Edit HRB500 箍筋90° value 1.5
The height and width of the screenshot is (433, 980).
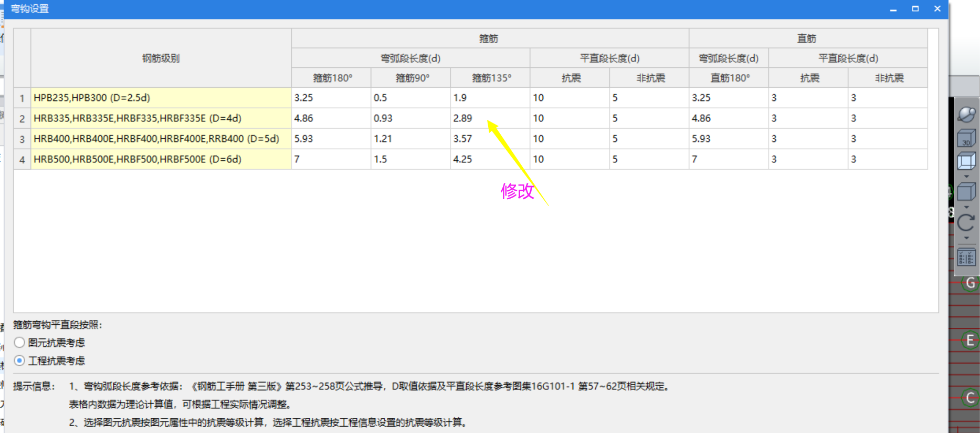click(x=411, y=159)
